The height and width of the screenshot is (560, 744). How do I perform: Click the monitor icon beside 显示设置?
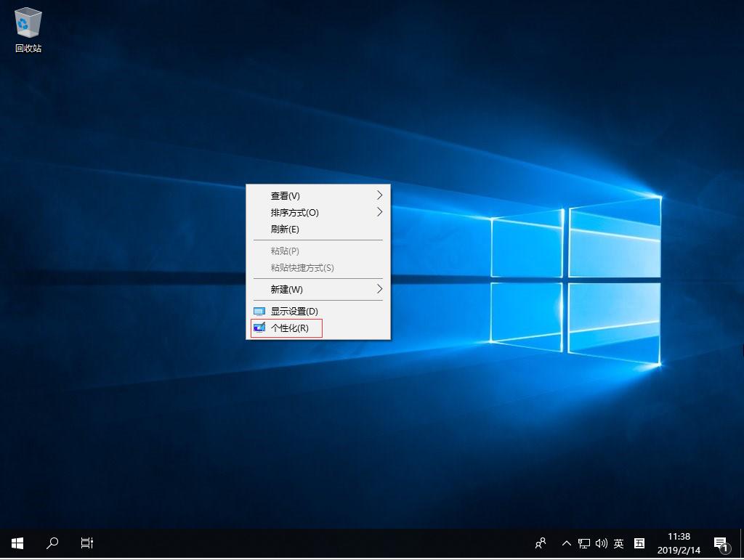click(261, 311)
